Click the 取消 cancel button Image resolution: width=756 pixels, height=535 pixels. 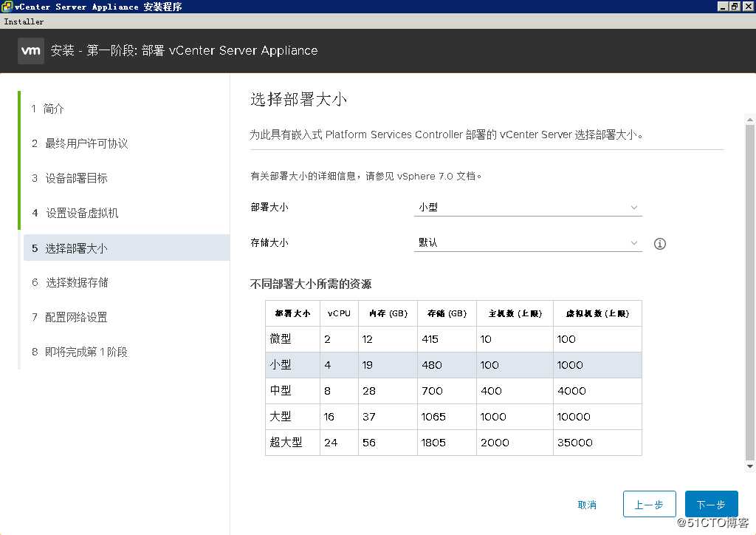587,505
